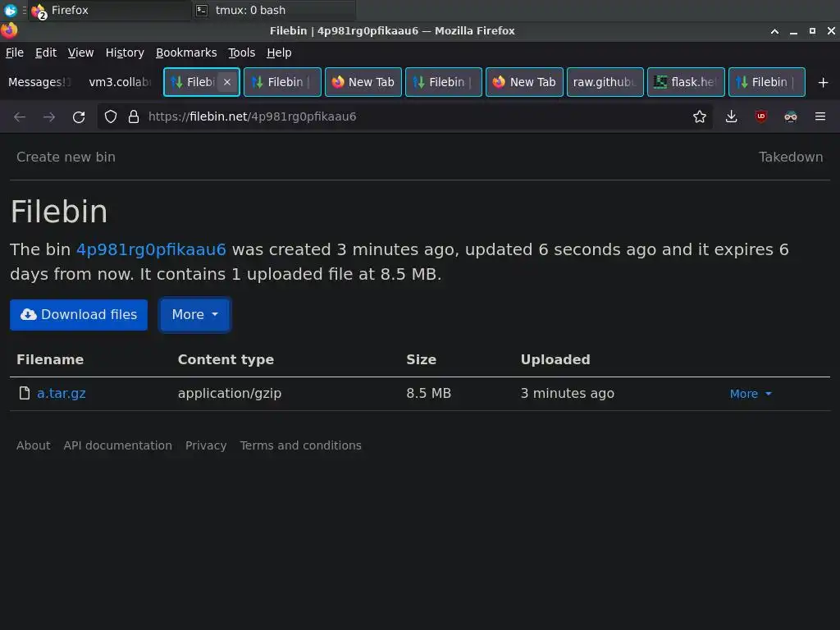
Task: Open the desktop application launcher icon
Action: point(10,10)
